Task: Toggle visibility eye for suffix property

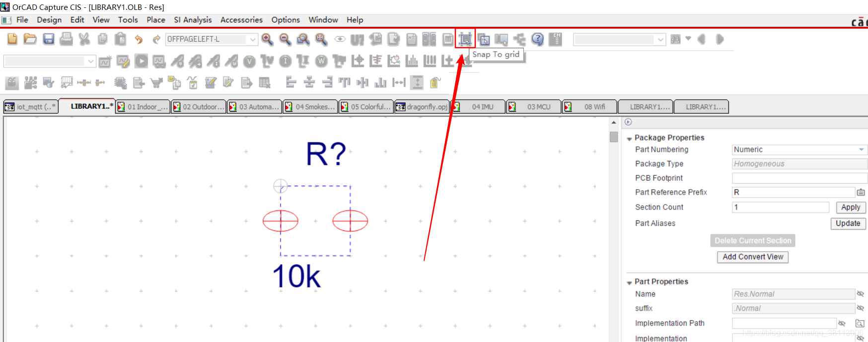Action: (x=860, y=308)
